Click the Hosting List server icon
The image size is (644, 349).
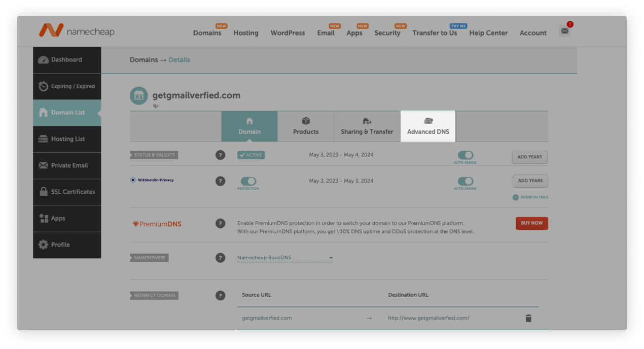pos(44,139)
